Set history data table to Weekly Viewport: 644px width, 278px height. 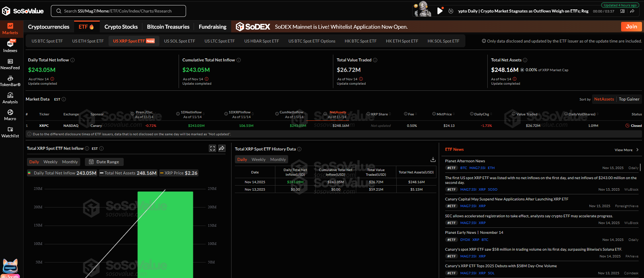[x=258, y=160]
